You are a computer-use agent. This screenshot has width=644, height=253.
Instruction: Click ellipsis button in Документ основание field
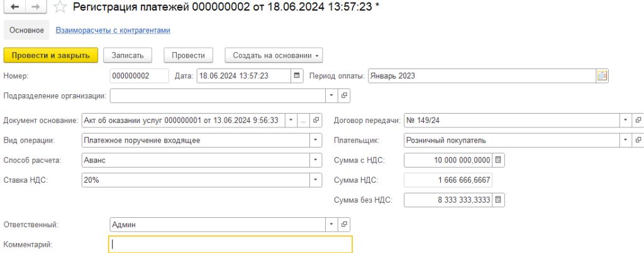tap(303, 120)
